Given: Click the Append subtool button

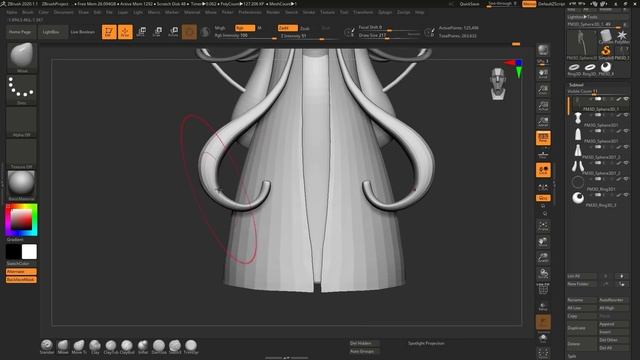Looking at the screenshot, I should point(613,324).
